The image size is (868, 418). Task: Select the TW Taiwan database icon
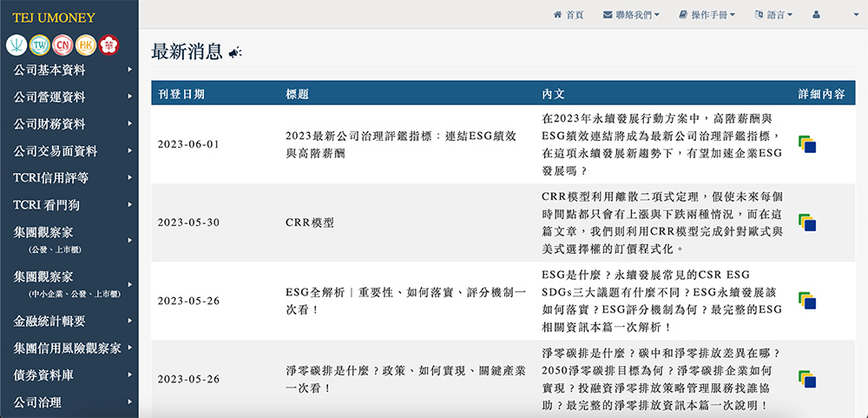39,45
